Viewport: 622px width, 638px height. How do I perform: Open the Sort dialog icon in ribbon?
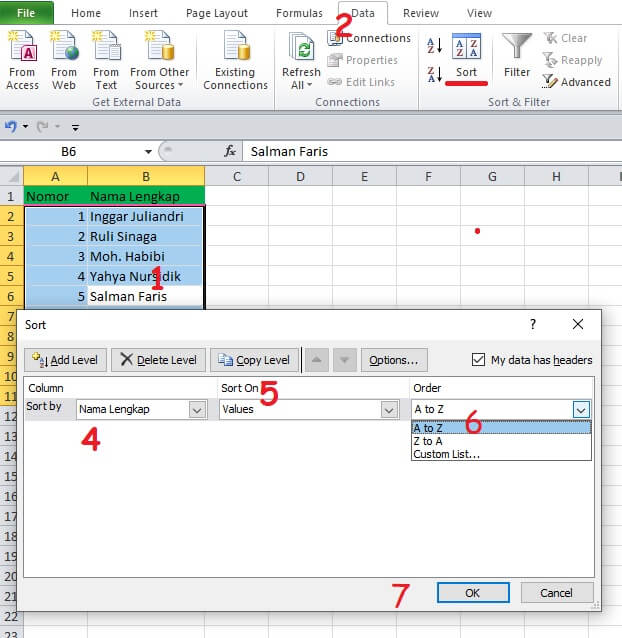[466, 47]
